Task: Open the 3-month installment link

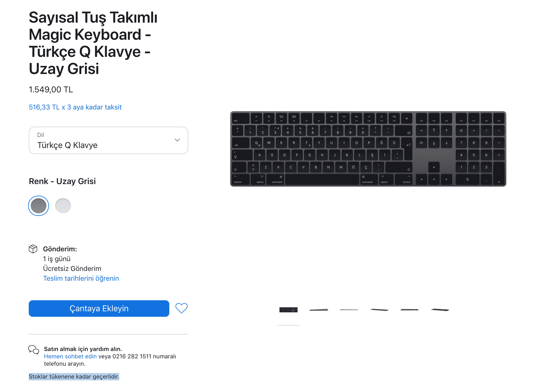Action: 75,107
